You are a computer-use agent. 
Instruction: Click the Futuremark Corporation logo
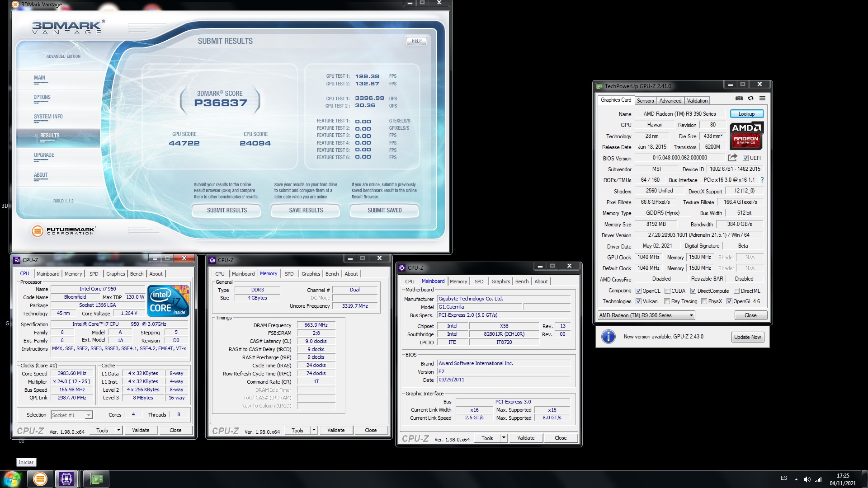pos(64,231)
